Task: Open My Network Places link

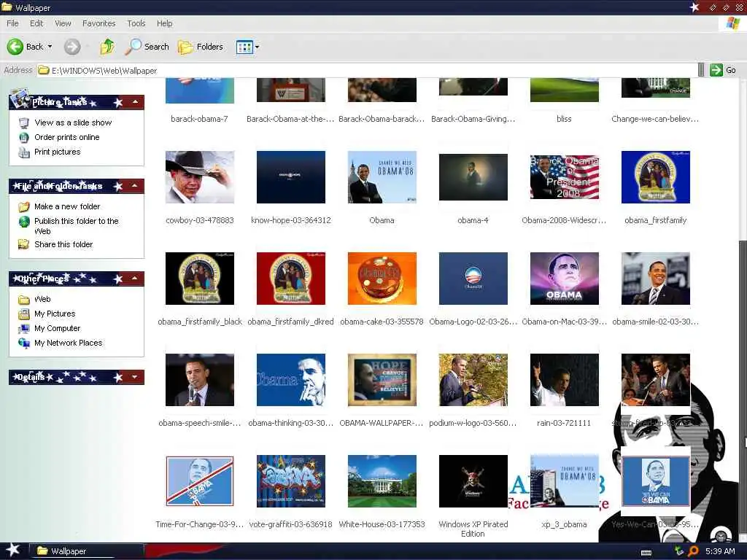Action: [68, 343]
